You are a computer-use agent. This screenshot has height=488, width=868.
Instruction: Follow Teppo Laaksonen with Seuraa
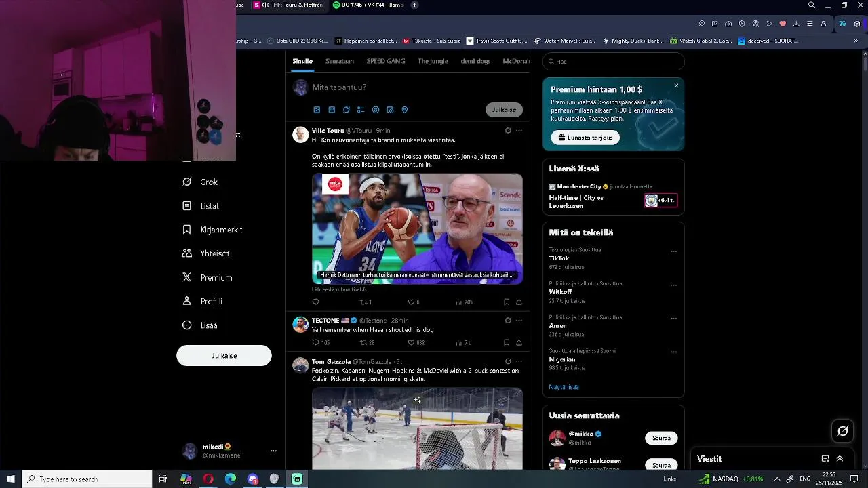pos(661,465)
